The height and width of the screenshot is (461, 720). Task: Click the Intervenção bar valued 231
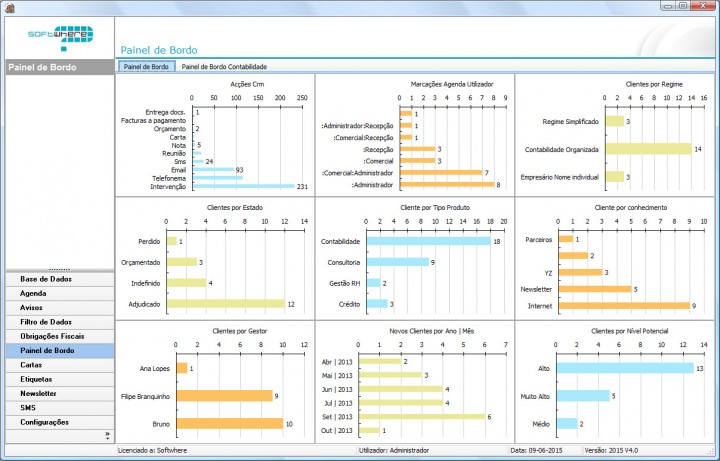[244, 186]
